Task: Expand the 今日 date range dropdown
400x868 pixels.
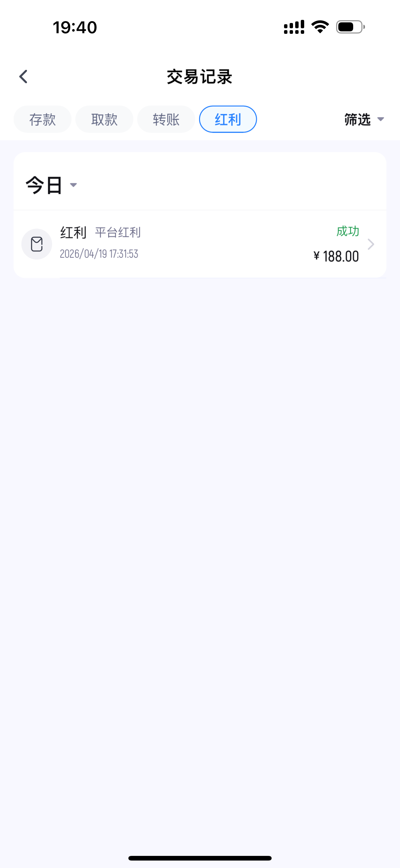Action: 44,185
